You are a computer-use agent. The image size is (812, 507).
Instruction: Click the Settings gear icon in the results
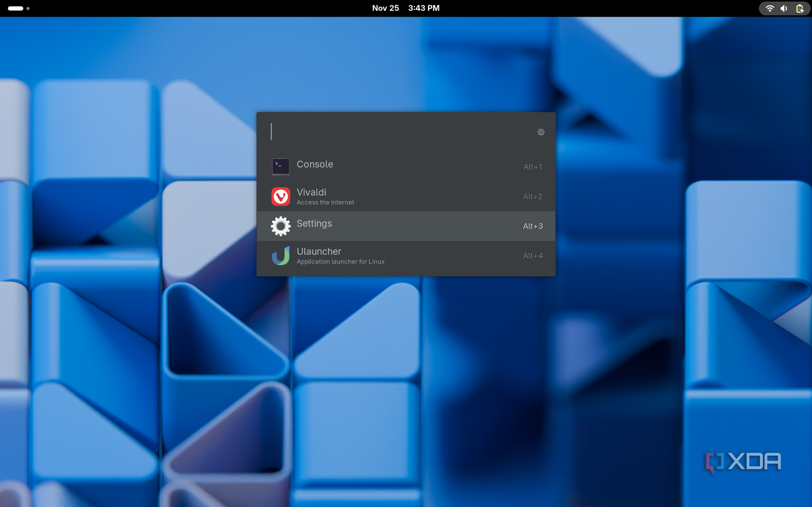(280, 226)
